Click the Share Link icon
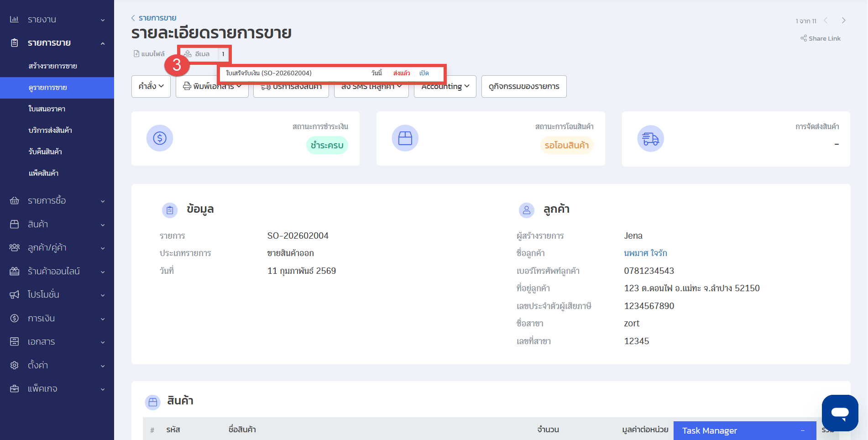 point(803,38)
